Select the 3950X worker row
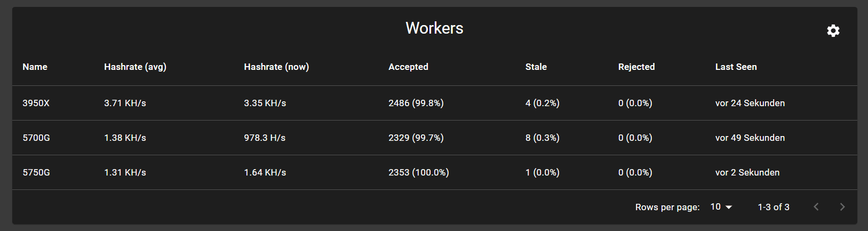The height and width of the screenshot is (231, 868). pos(36,103)
